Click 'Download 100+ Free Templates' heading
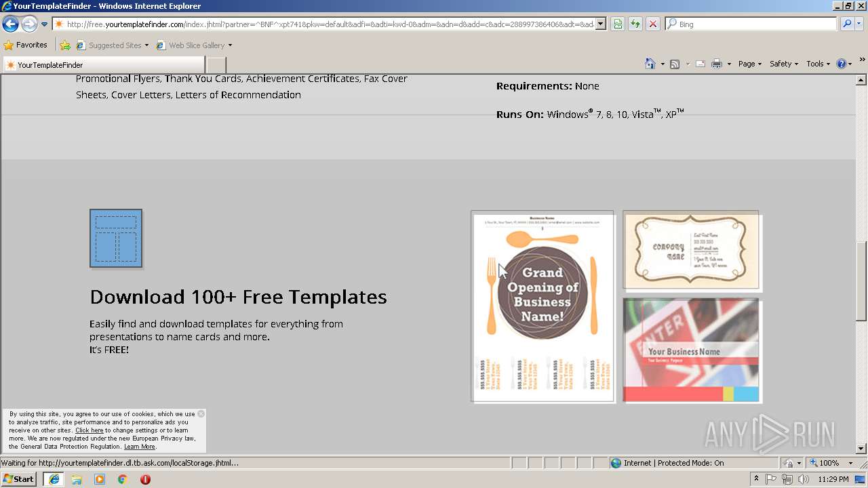The width and height of the screenshot is (868, 488). [x=238, y=297]
